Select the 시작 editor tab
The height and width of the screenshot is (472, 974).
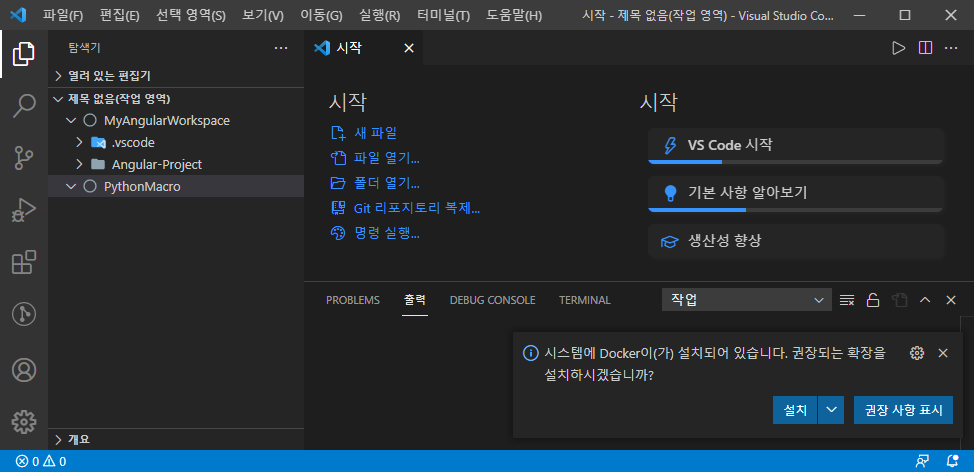click(363, 48)
